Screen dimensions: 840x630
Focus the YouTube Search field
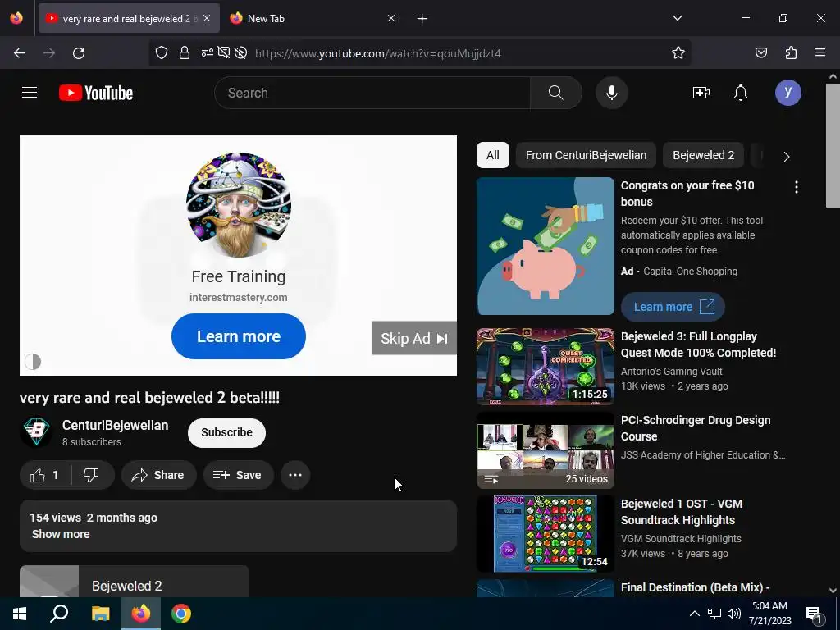pos(372,93)
